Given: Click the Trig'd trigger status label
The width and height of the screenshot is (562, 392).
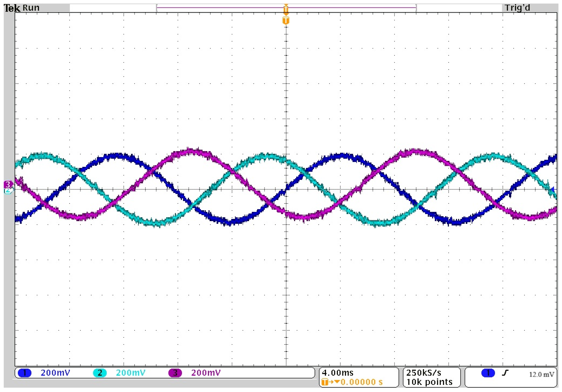Looking at the screenshot, I should point(517,8).
